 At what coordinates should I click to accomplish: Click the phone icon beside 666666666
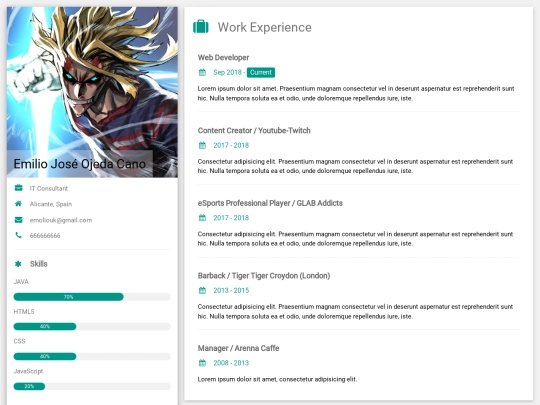(18, 235)
